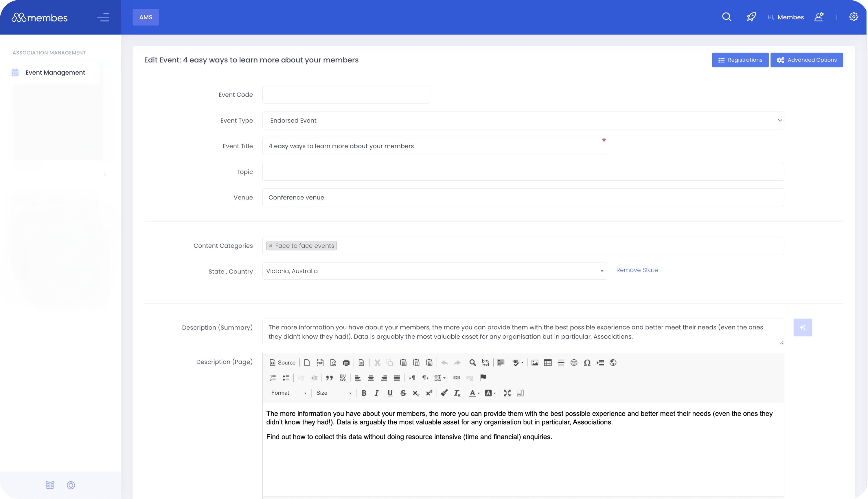Viewport: 868px width, 499px height.
Task: Click the Insert Special Character icon
Action: click(x=587, y=363)
